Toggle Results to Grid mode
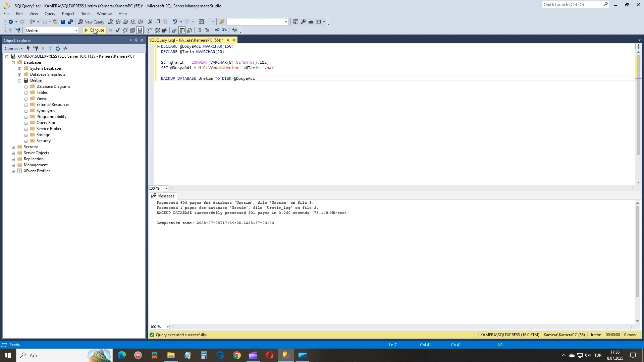644x362 pixels. (182, 30)
